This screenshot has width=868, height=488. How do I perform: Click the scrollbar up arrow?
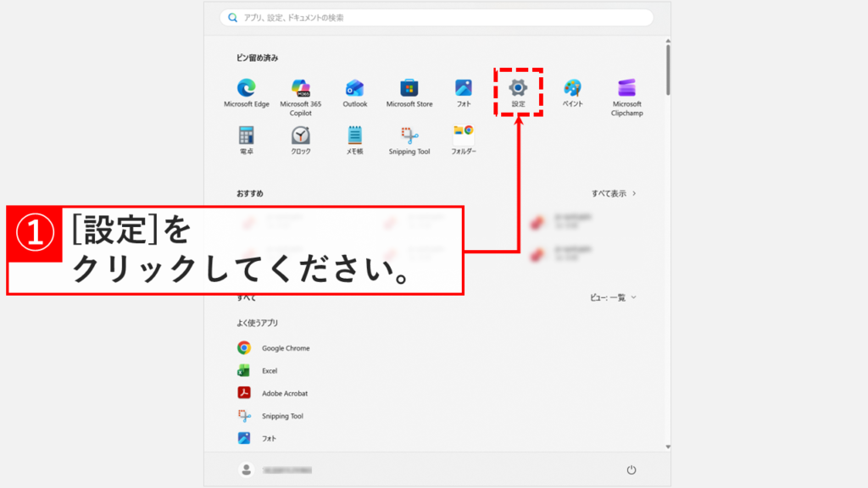(668, 41)
